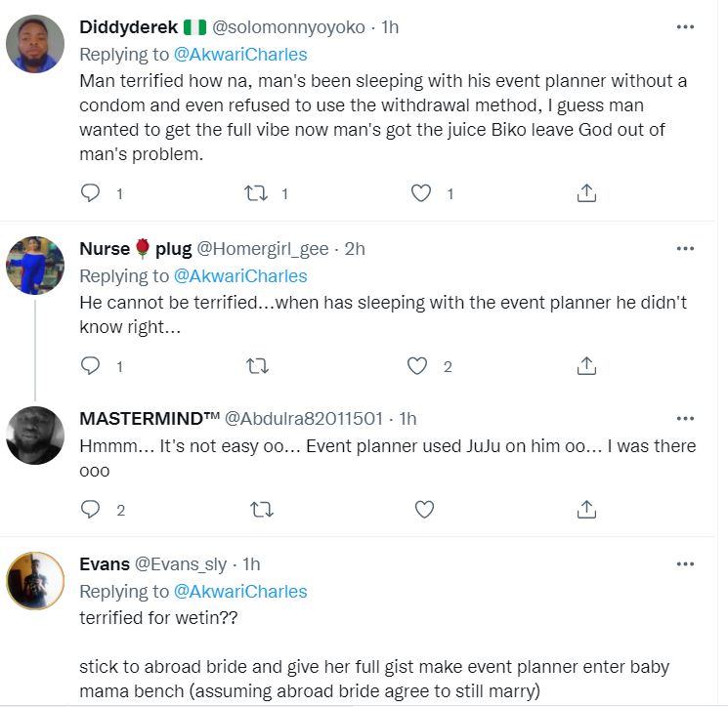Screen dimensions: 728x707
Task: Open more options on Evans's tweet
Action: (x=685, y=564)
